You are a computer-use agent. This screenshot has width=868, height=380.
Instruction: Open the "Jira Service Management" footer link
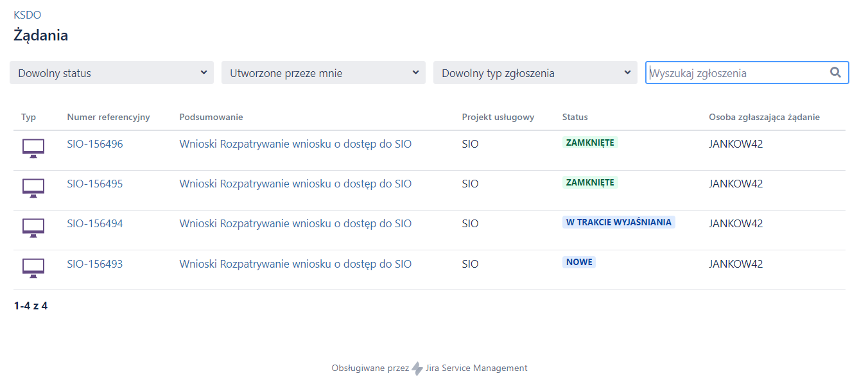pos(476,368)
